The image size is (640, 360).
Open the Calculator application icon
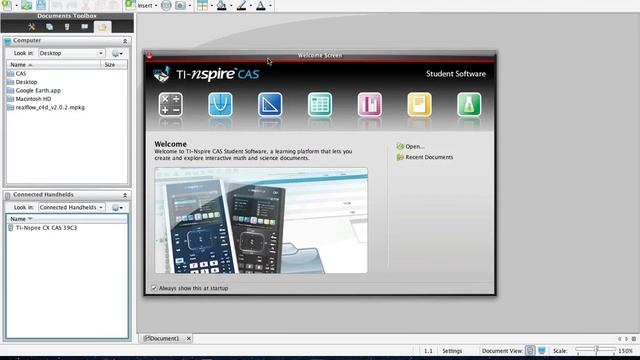171,104
